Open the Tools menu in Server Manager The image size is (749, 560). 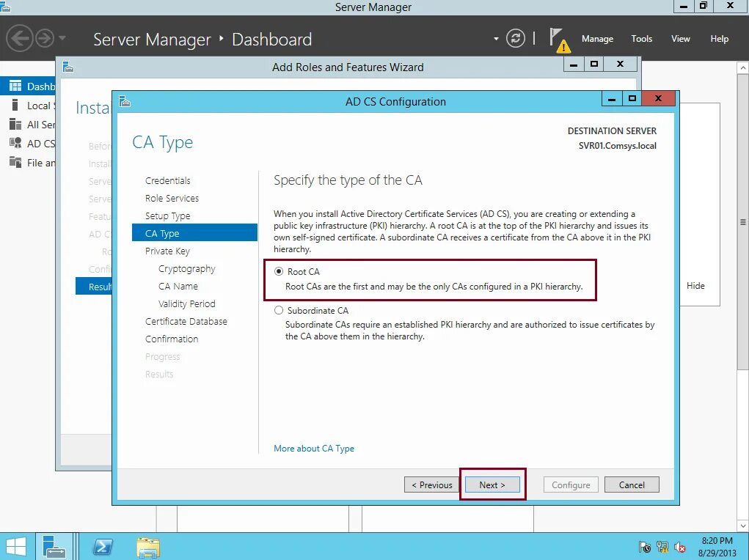[x=641, y=39]
